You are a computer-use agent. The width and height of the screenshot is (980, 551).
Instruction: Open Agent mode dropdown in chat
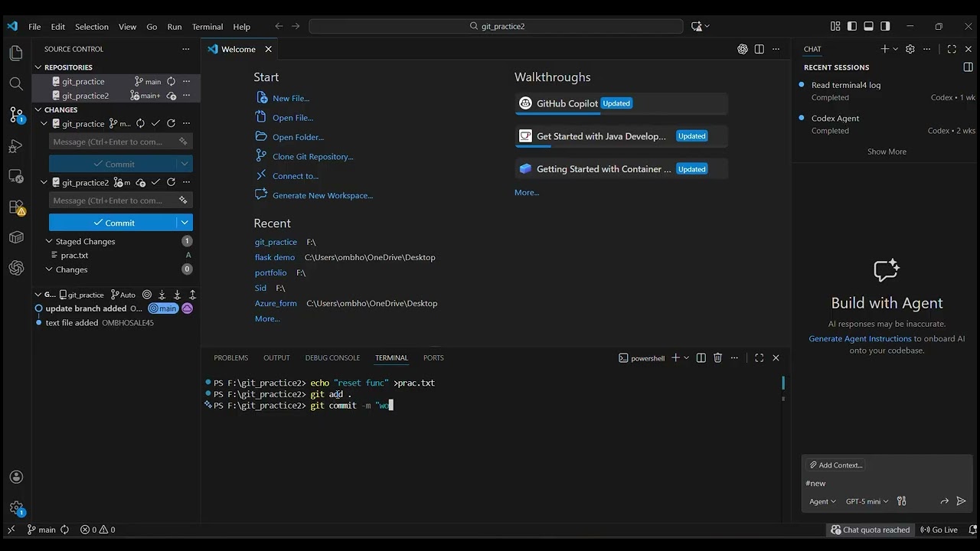click(822, 501)
